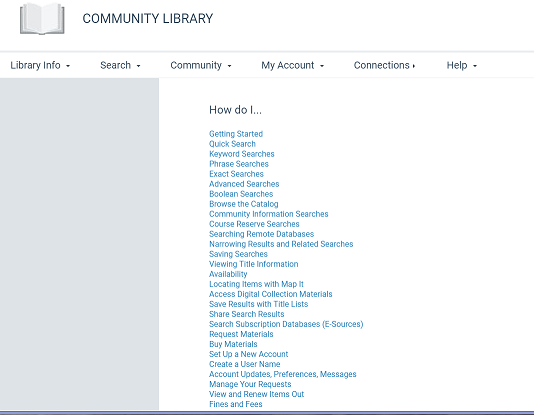Open Community Information Searches link

click(269, 214)
